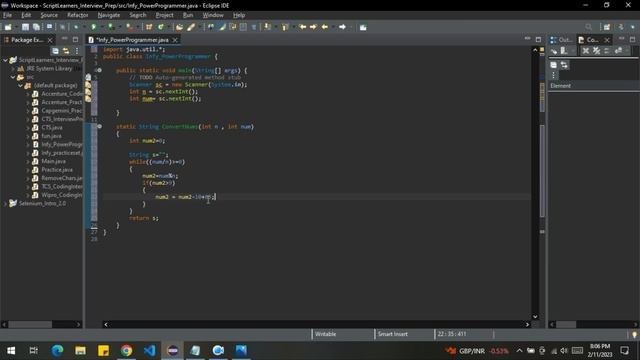Click Collapse All icon in Coverage view
The width and height of the screenshot is (640, 360).
coord(553,65)
